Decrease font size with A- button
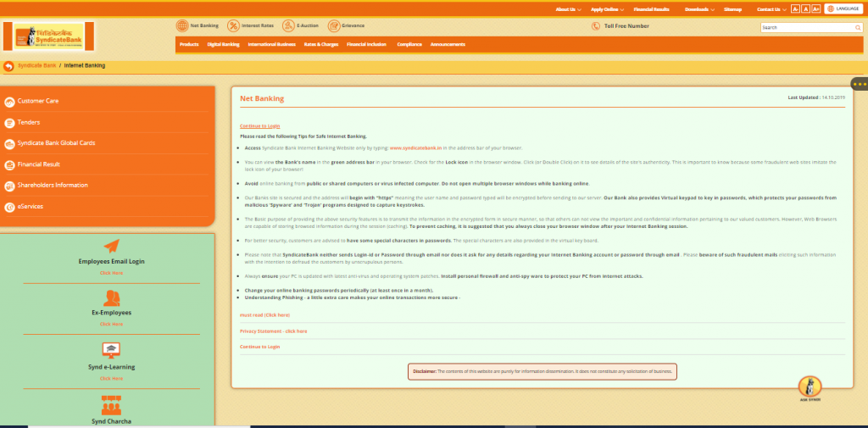The height and width of the screenshot is (428, 868). (795, 8)
